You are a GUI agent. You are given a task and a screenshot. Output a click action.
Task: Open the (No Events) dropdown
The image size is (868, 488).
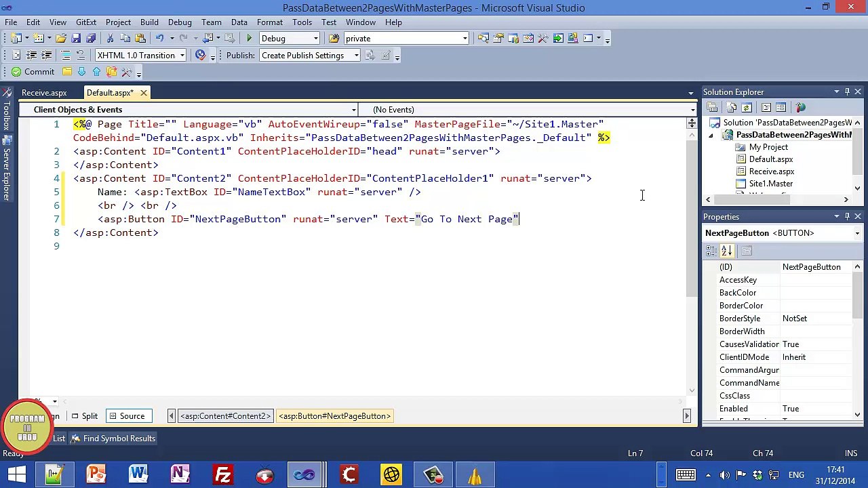pos(692,110)
